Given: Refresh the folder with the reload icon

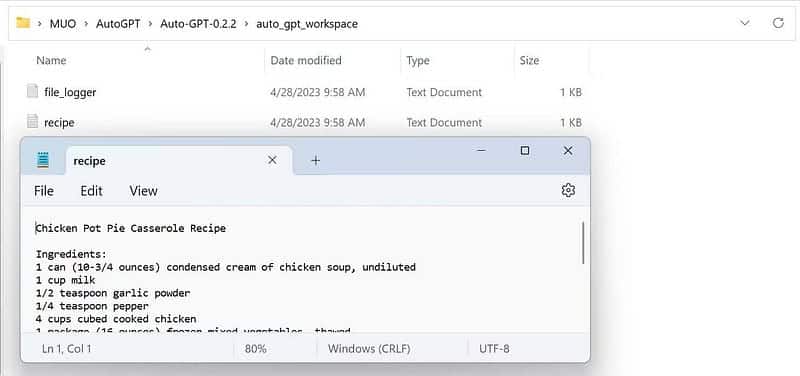Looking at the screenshot, I should point(778,23).
